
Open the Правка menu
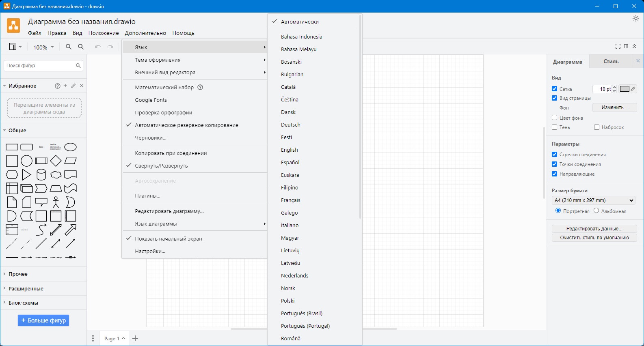(57, 33)
